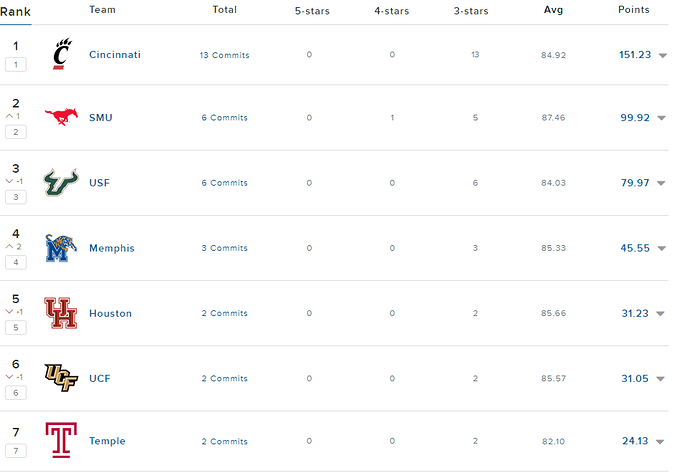Click the SMU Mustangs logo

61,117
